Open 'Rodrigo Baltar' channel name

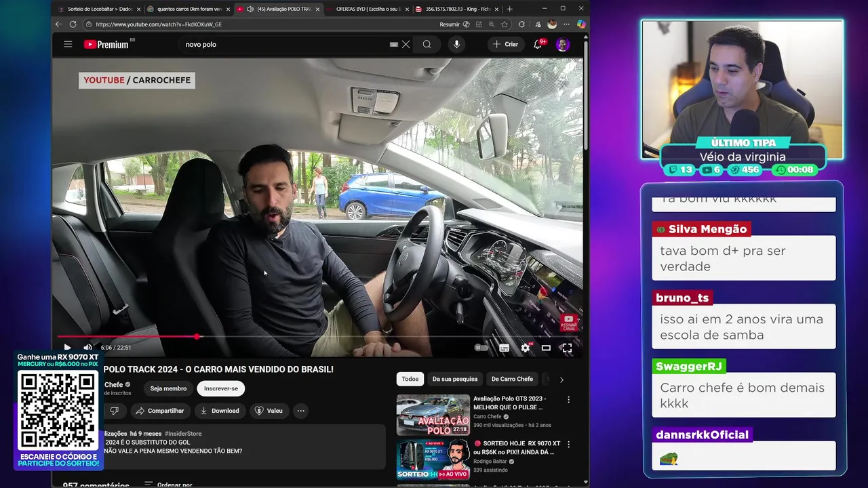click(x=491, y=462)
